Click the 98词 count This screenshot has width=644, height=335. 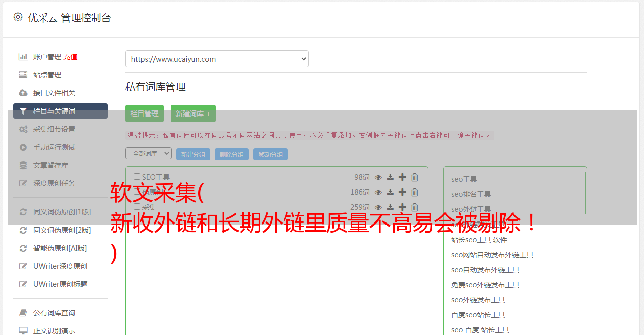[362, 177]
